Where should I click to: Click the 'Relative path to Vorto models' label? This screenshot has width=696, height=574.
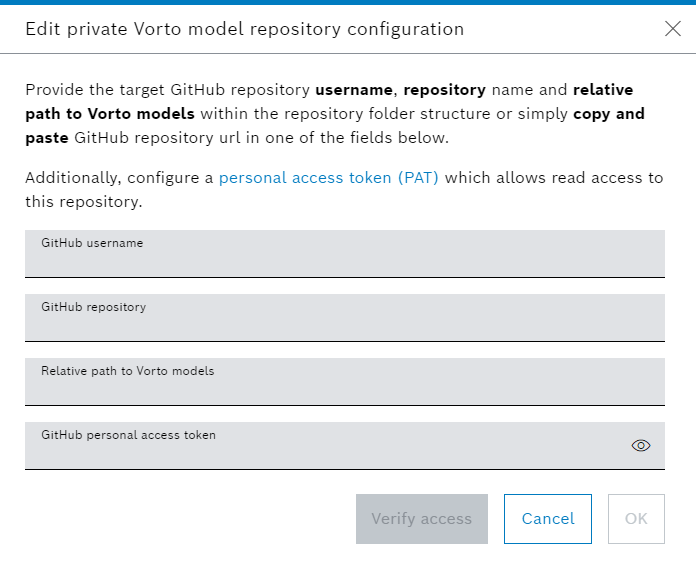128,371
